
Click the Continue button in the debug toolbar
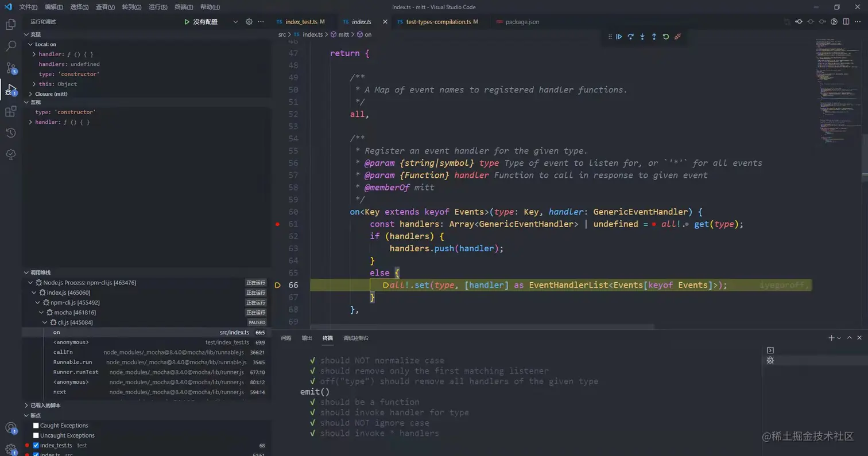tap(619, 37)
